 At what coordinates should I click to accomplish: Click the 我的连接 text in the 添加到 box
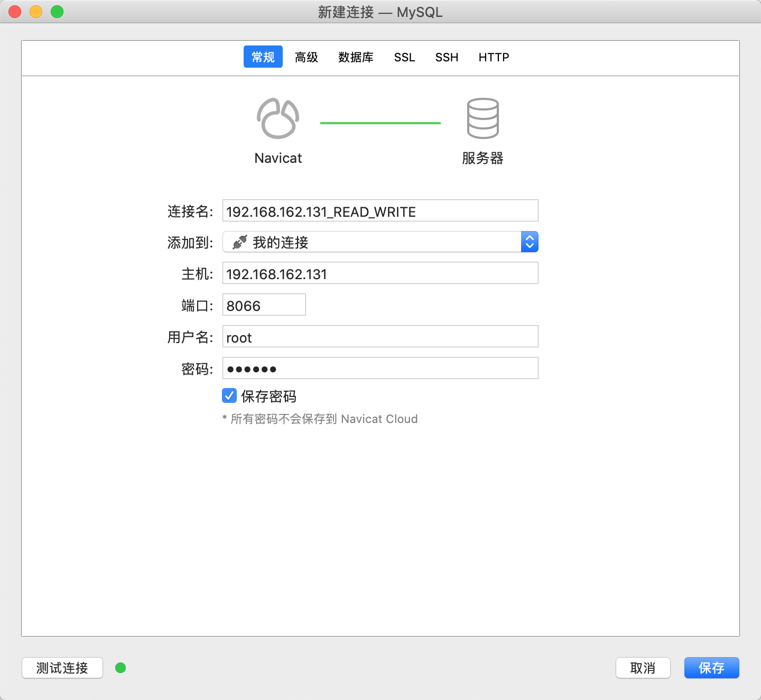click(x=281, y=243)
